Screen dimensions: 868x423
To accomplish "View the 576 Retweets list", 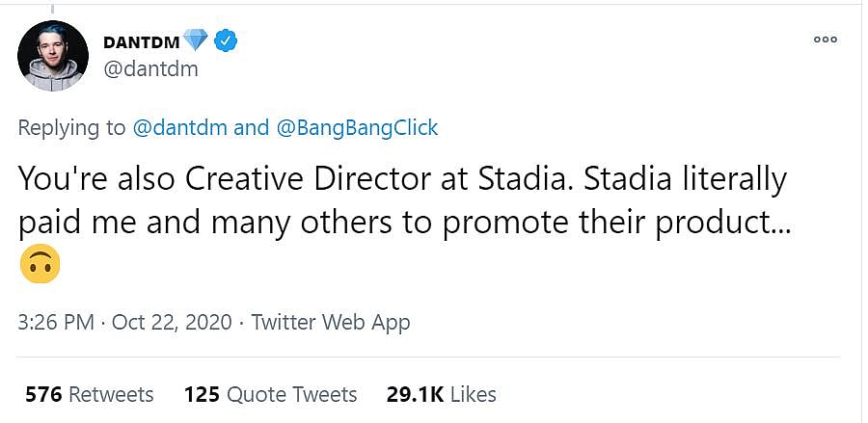I will click(89, 394).
